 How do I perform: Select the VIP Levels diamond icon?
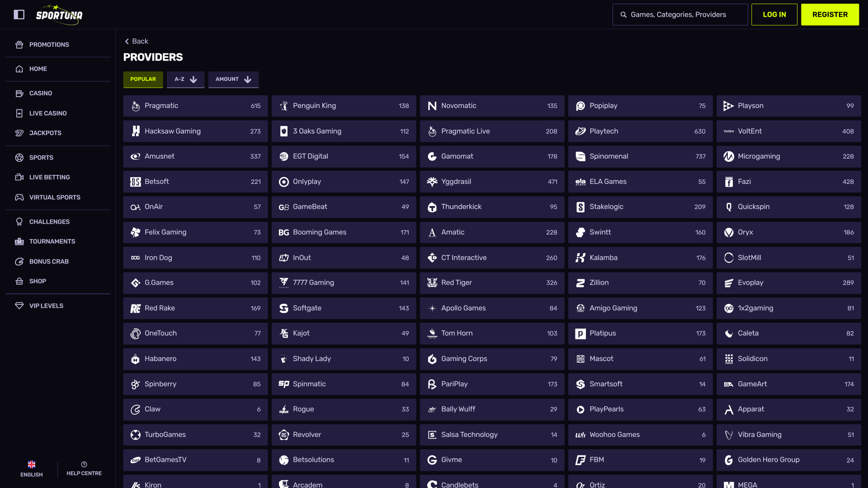[x=19, y=305]
